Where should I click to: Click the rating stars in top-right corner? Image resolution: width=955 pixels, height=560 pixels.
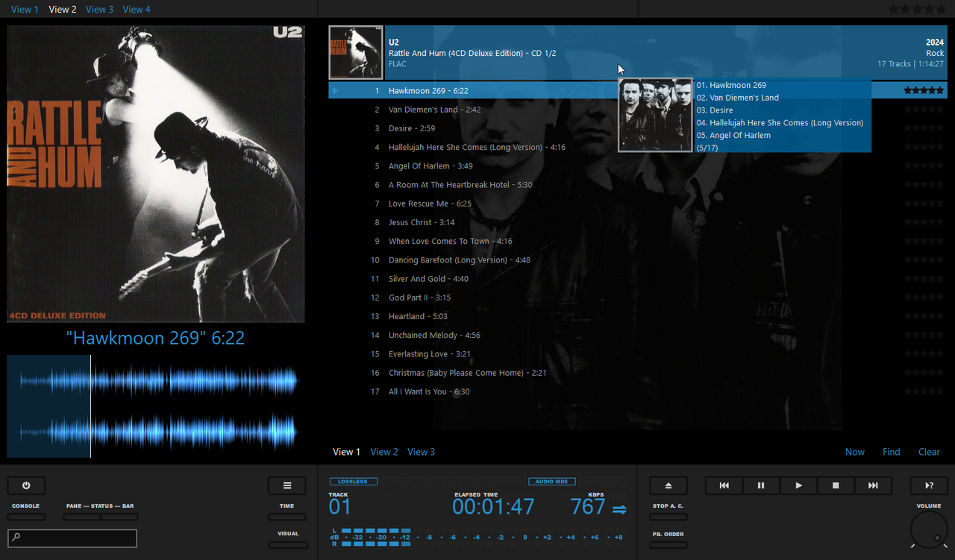point(917,9)
